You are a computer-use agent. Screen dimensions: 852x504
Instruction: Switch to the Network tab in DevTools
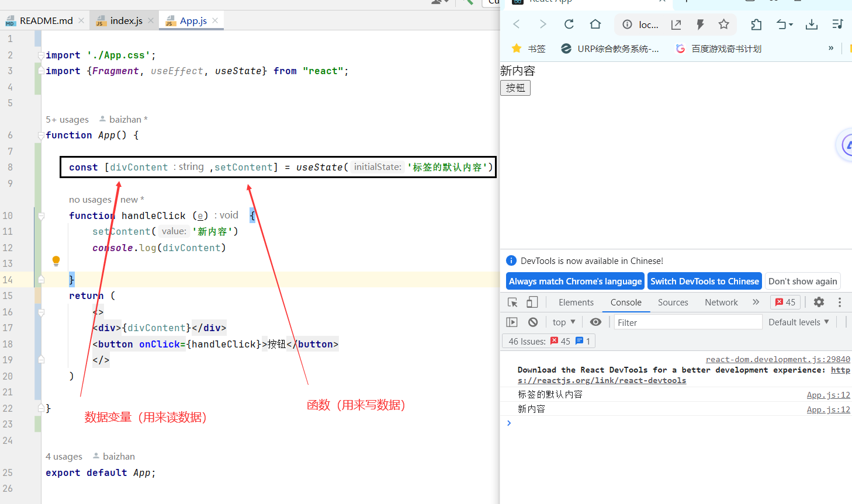pos(721,302)
